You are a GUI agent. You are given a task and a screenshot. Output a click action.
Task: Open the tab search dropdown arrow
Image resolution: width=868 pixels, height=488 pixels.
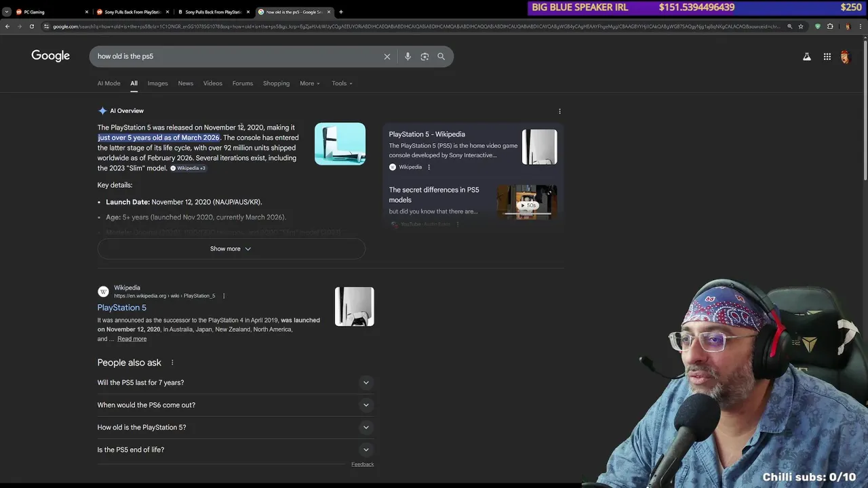(7, 12)
